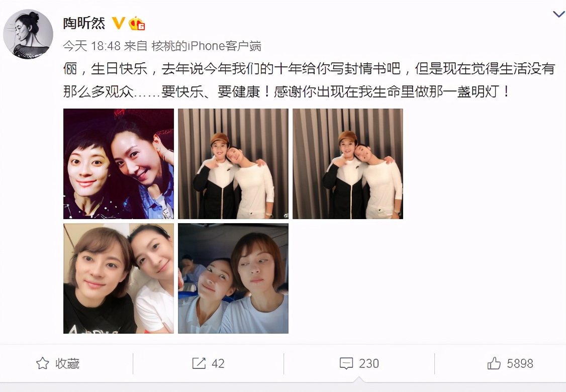566x392 pixels.
Task: Open the 今天 18:48 timestamp link
Action: (x=91, y=46)
